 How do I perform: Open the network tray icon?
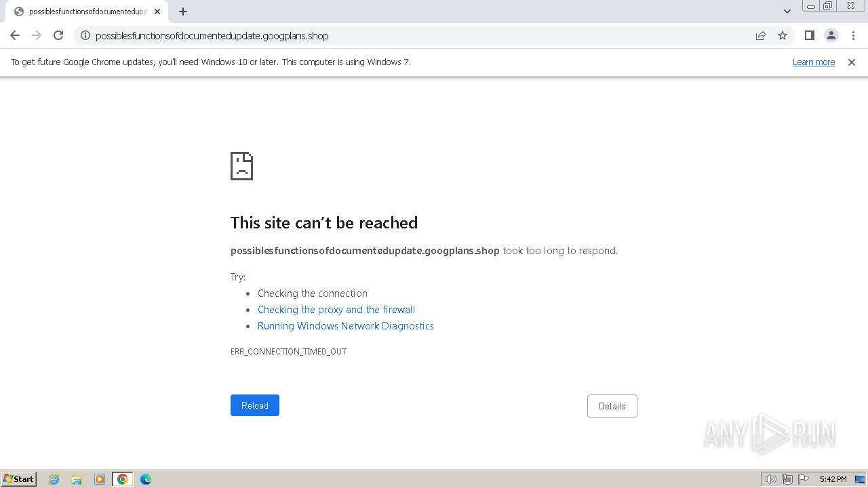click(787, 479)
